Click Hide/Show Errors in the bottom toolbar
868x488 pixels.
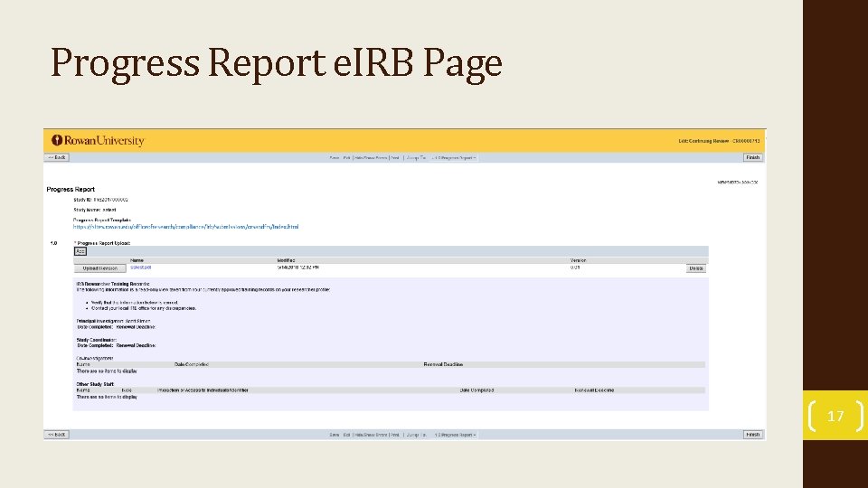point(371,435)
